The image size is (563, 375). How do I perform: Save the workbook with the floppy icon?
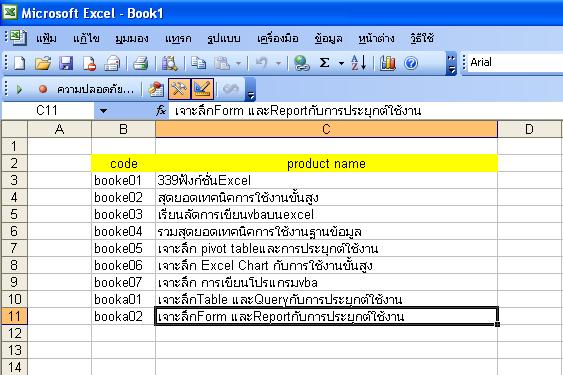click(66, 63)
